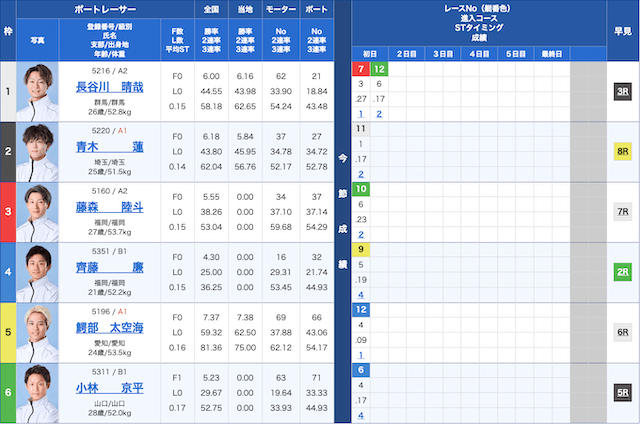Click racer name 鰐部 太空海

pyautogui.click(x=110, y=327)
